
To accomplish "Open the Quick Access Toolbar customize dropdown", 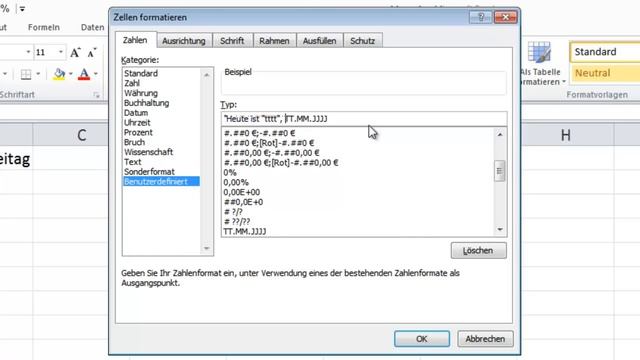I will tap(22, 9).
